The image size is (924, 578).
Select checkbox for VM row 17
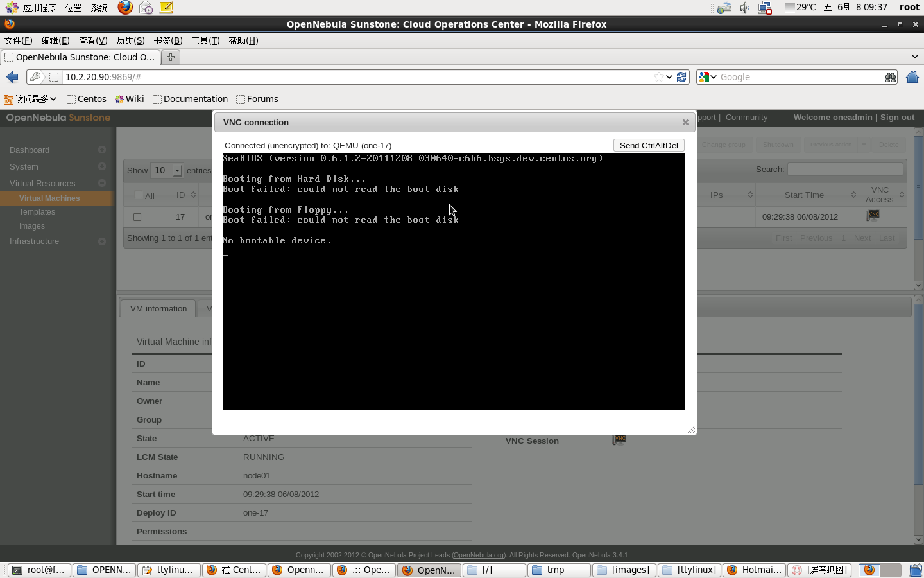click(137, 217)
